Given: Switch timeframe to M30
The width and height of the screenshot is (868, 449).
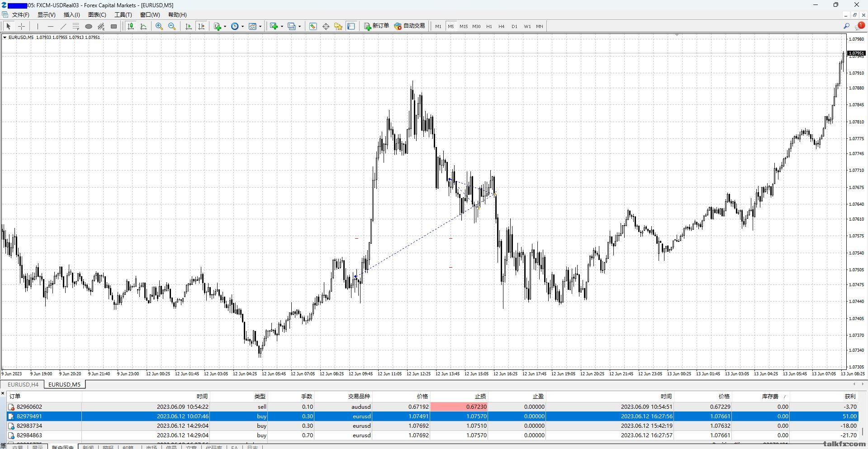Looking at the screenshot, I should pos(476,26).
